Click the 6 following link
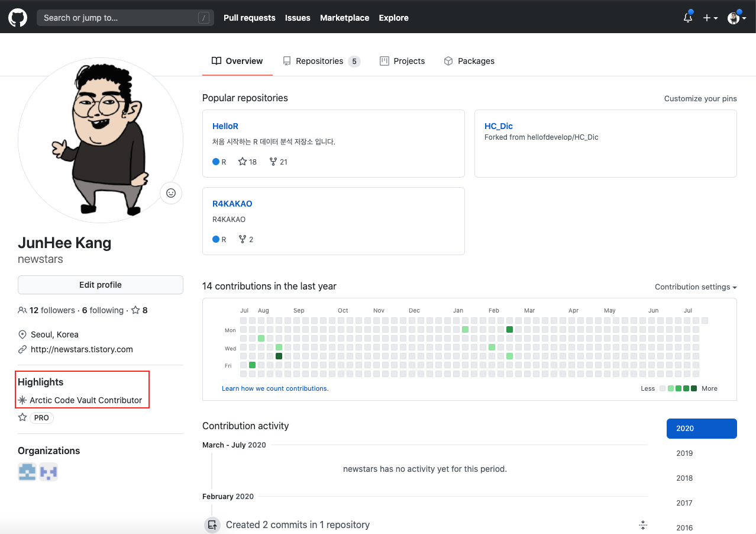The width and height of the screenshot is (756, 534). [x=103, y=310]
